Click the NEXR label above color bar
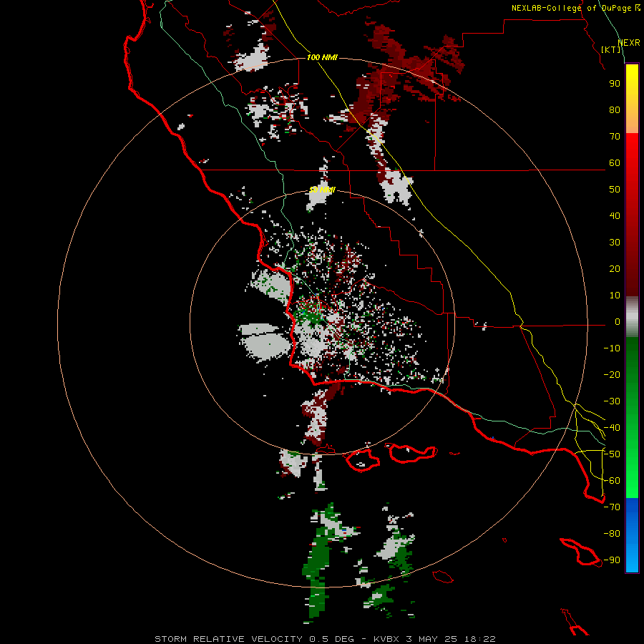This screenshot has width=644, height=644. click(x=629, y=43)
